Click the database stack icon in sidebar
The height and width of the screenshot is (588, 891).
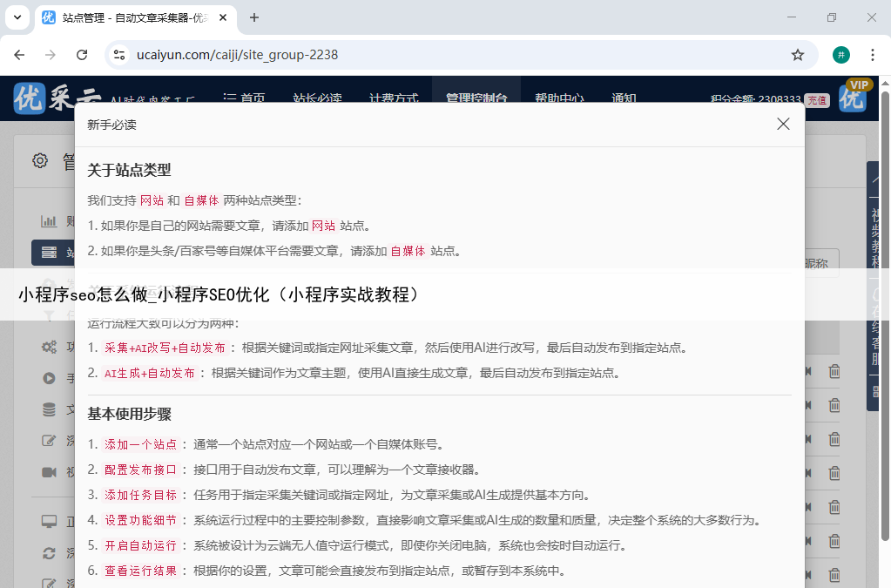click(50, 409)
